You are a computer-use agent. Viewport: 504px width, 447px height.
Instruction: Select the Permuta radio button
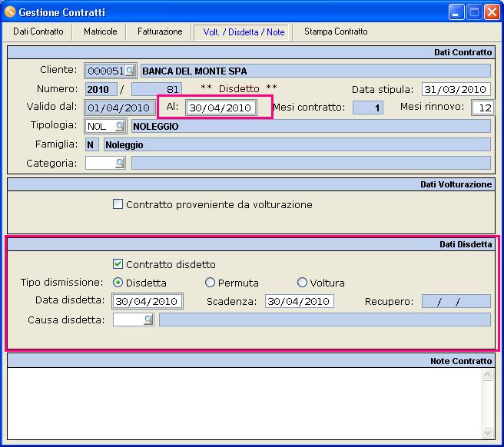click(210, 283)
